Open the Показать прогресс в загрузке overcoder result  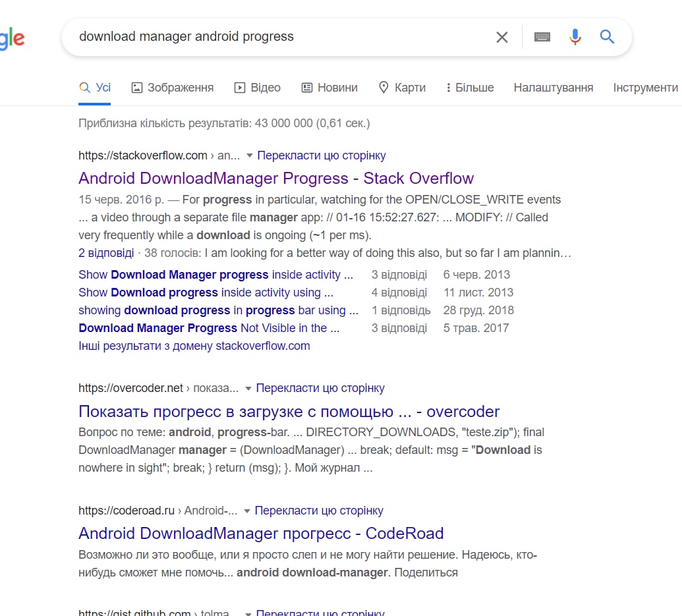[289, 411]
